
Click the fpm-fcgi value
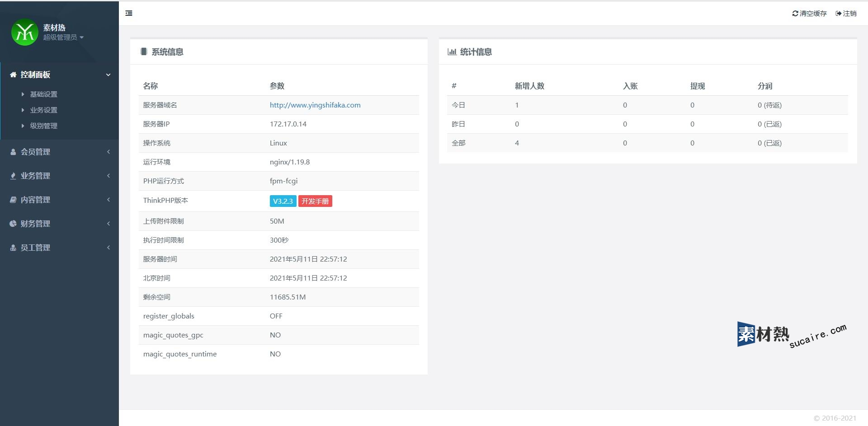[283, 181]
